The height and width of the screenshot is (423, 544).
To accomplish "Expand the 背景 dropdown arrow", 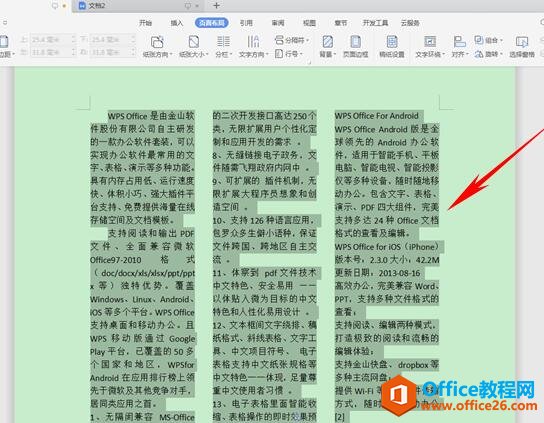I will 335,54.
